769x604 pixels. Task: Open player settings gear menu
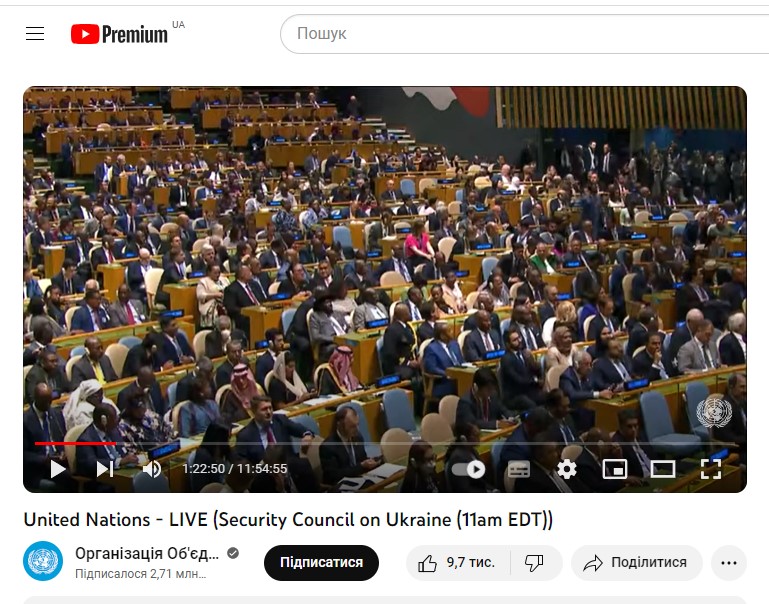coord(566,469)
